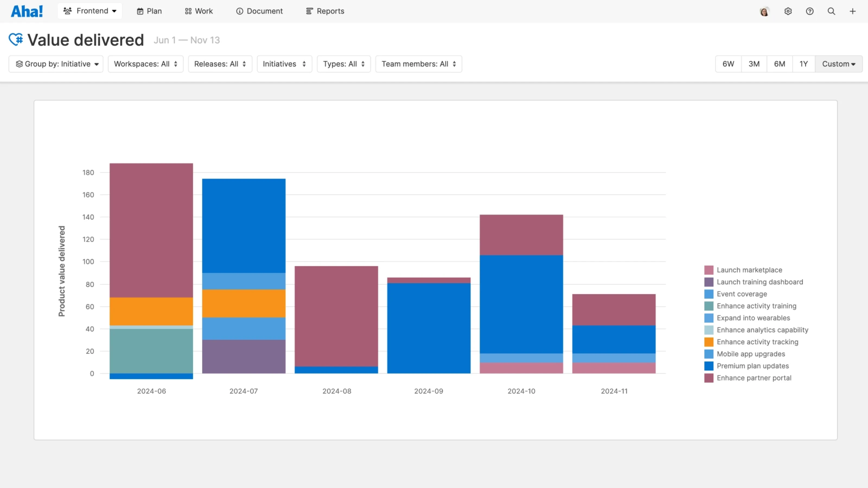Click the plus add icon
This screenshot has height=488, width=868.
(853, 11)
